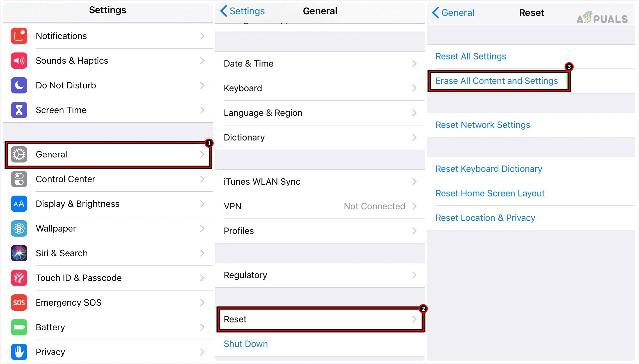Image resolution: width=639 pixels, height=364 pixels.
Task: Select the General gear icon
Action: pyautogui.click(x=19, y=154)
